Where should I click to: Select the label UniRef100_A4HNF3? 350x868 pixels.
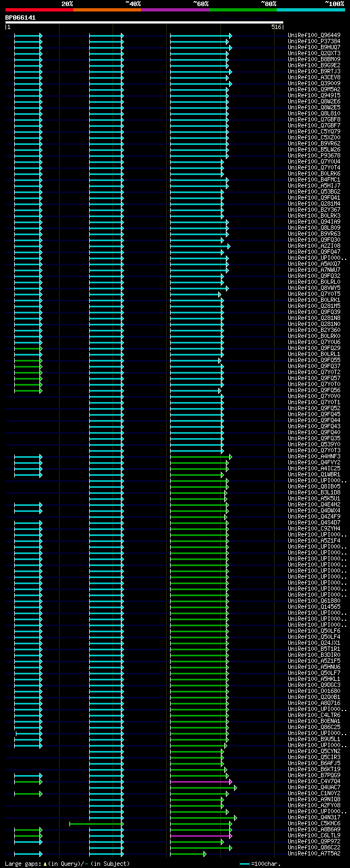point(314,457)
